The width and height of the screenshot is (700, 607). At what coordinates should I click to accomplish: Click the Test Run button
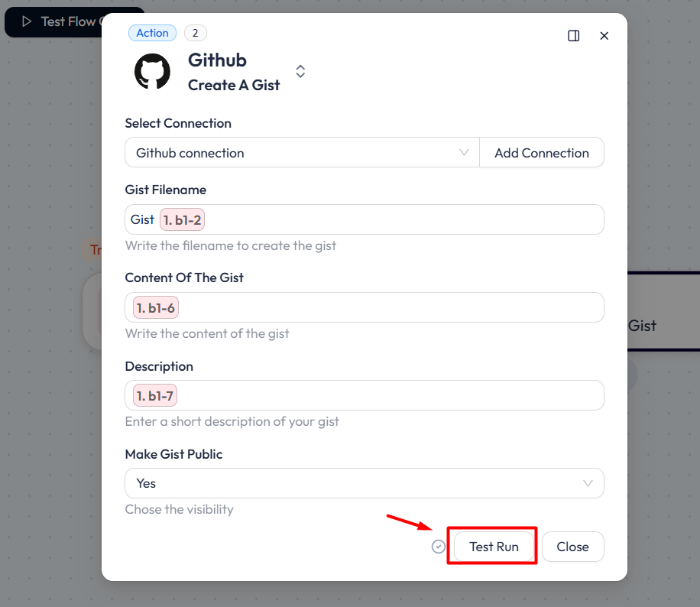pos(492,546)
